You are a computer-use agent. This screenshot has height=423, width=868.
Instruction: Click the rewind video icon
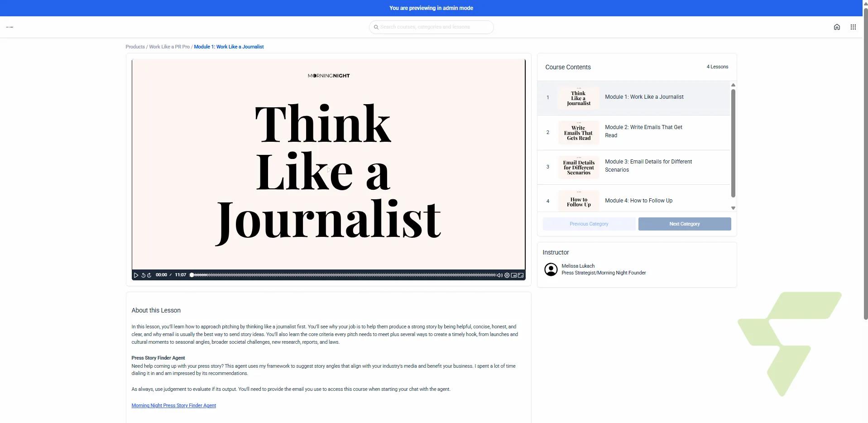pos(143,275)
